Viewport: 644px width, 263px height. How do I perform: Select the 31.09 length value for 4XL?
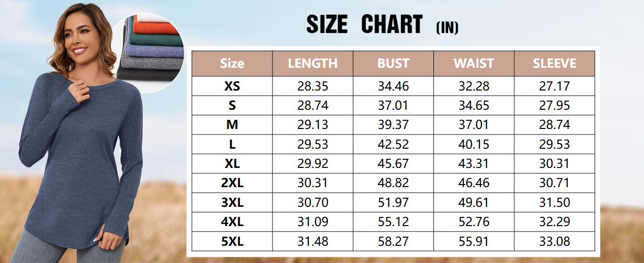(x=312, y=222)
